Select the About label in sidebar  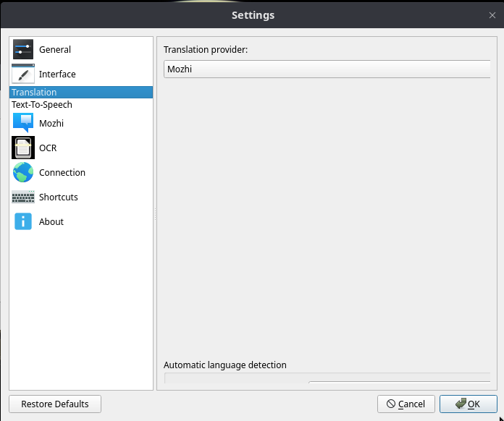(x=51, y=222)
